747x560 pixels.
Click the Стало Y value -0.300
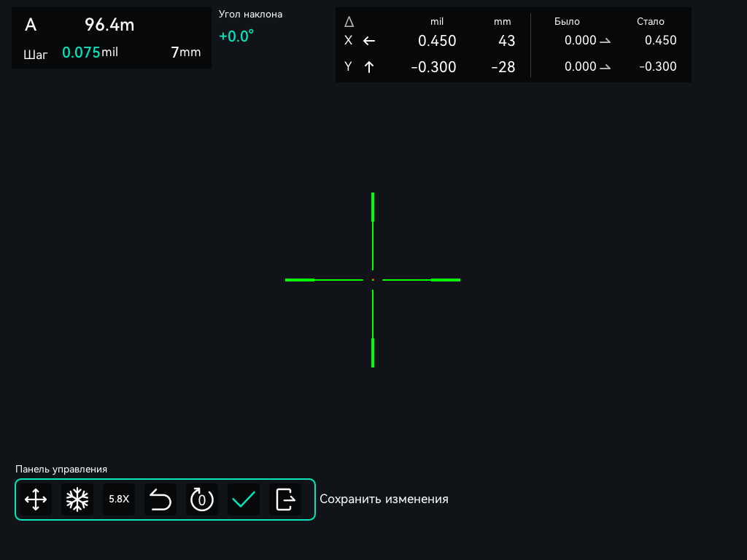(658, 66)
